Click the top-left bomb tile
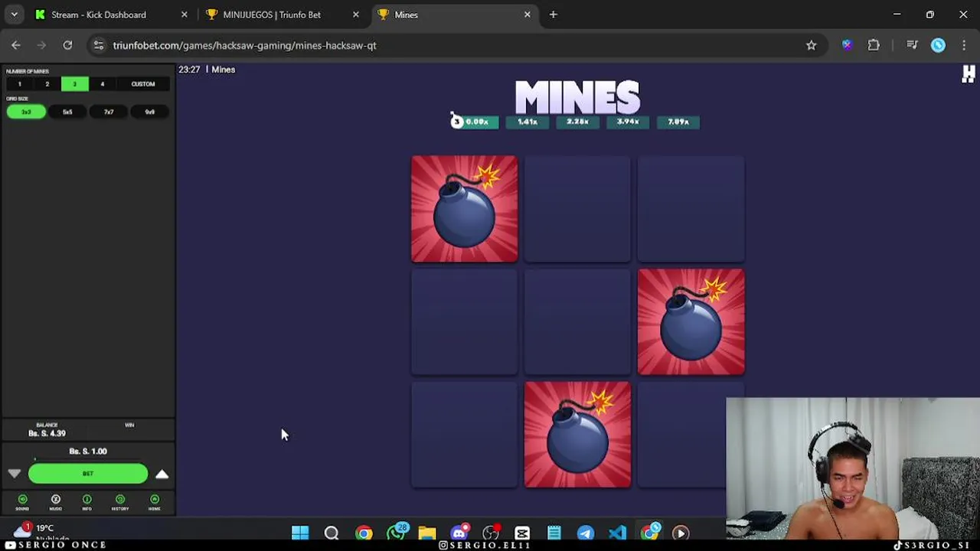 (x=465, y=209)
